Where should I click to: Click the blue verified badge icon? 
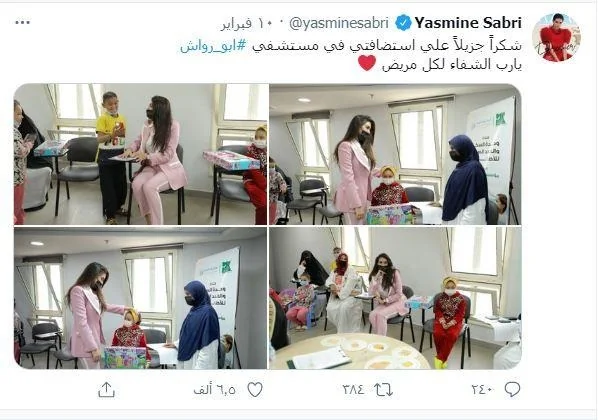coord(403,23)
